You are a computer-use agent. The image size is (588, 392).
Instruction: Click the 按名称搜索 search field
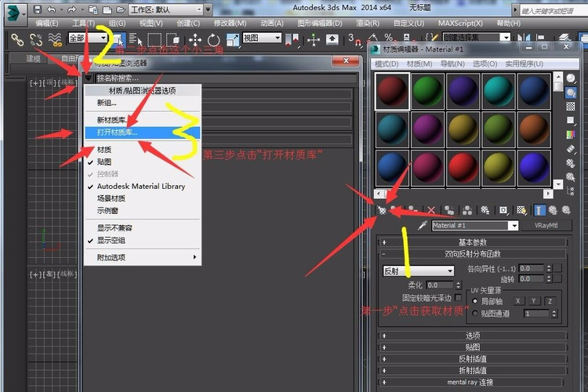coord(225,78)
